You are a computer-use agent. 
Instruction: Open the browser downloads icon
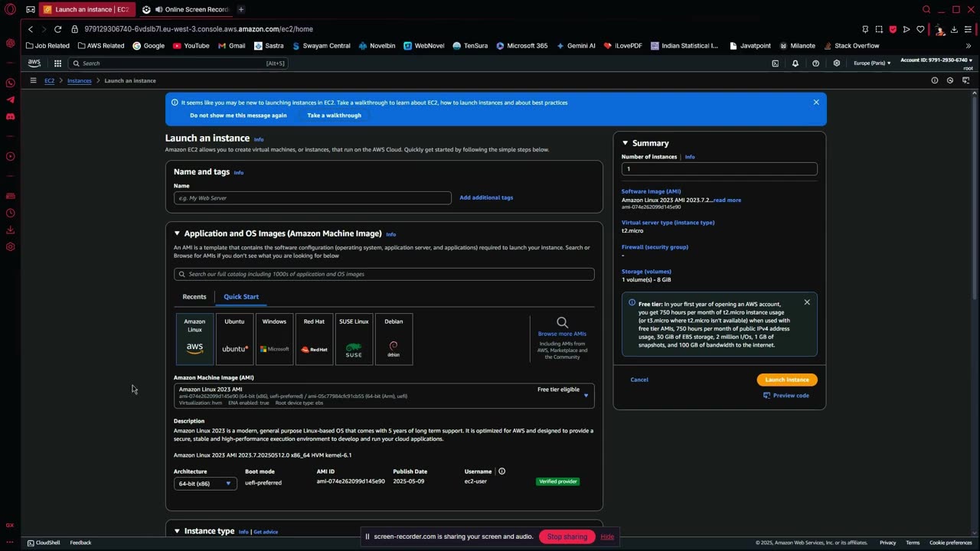click(x=954, y=29)
